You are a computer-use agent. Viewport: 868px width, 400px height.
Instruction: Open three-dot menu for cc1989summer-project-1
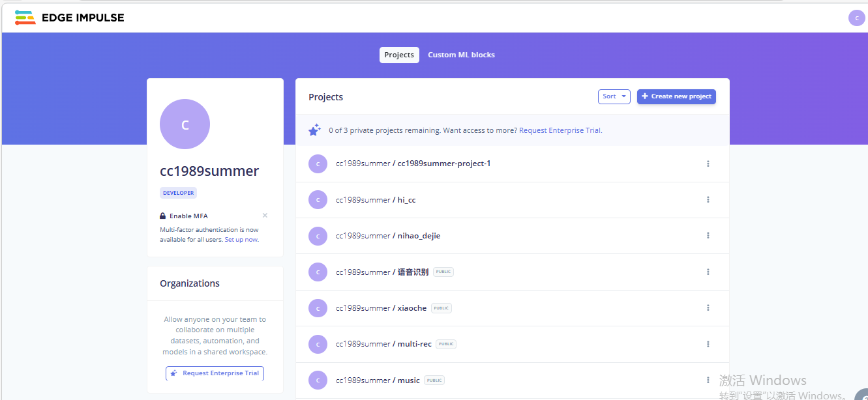(708, 164)
